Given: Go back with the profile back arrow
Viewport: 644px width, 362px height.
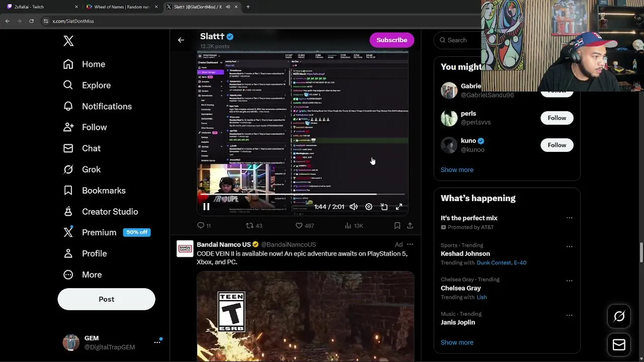Looking at the screenshot, I should [181, 40].
